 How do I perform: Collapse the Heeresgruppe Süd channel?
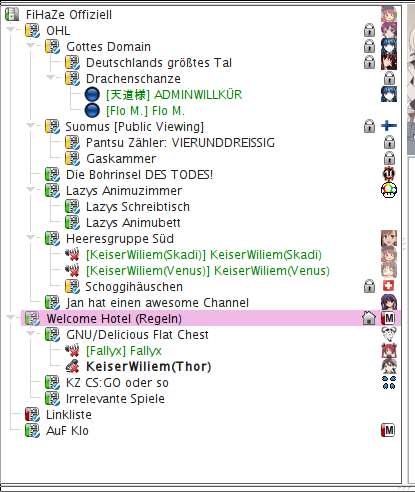coord(31,237)
